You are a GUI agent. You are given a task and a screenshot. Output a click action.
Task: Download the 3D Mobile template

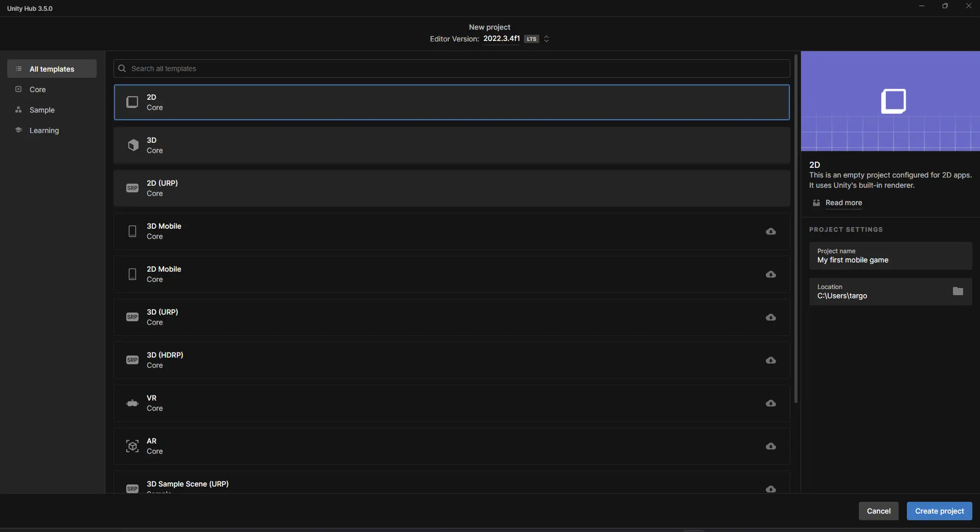click(x=771, y=231)
